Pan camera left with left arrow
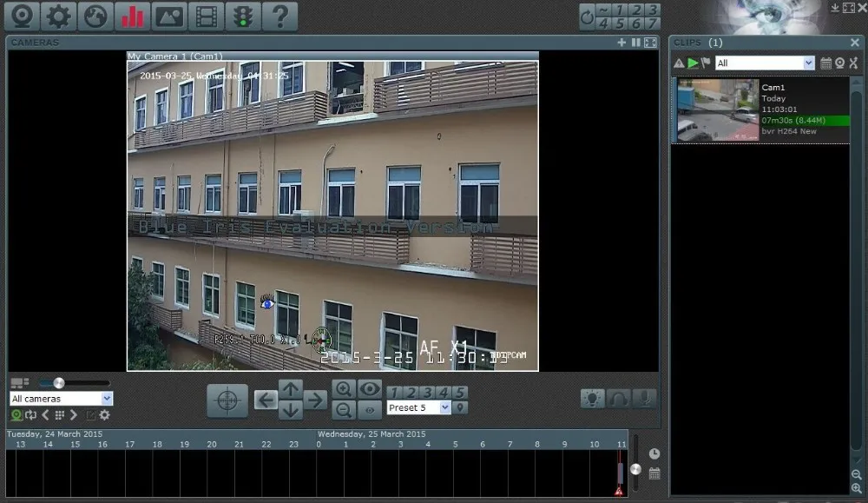The width and height of the screenshot is (868, 503). click(266, 400)
